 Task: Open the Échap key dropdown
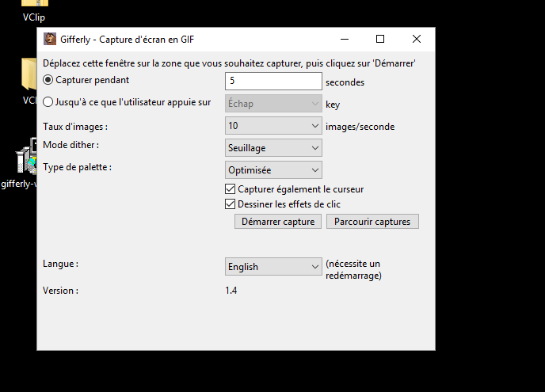click(x=273, y=104)
